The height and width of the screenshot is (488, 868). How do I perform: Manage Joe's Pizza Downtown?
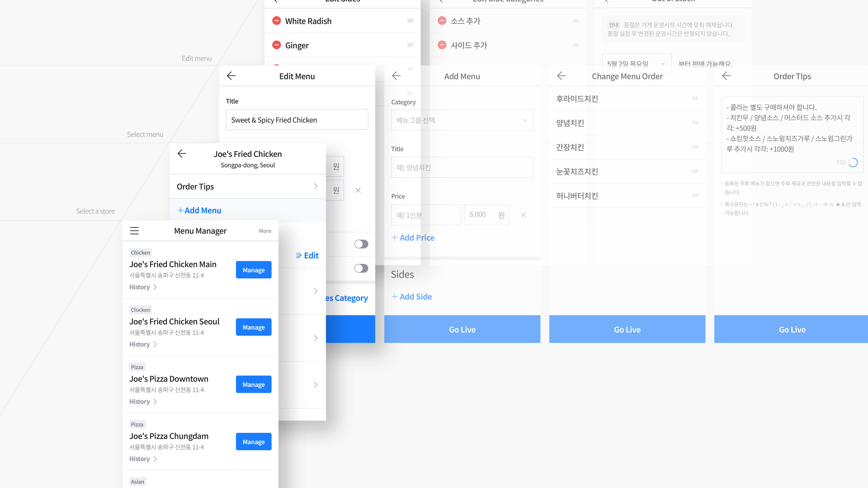pos(253,384)
